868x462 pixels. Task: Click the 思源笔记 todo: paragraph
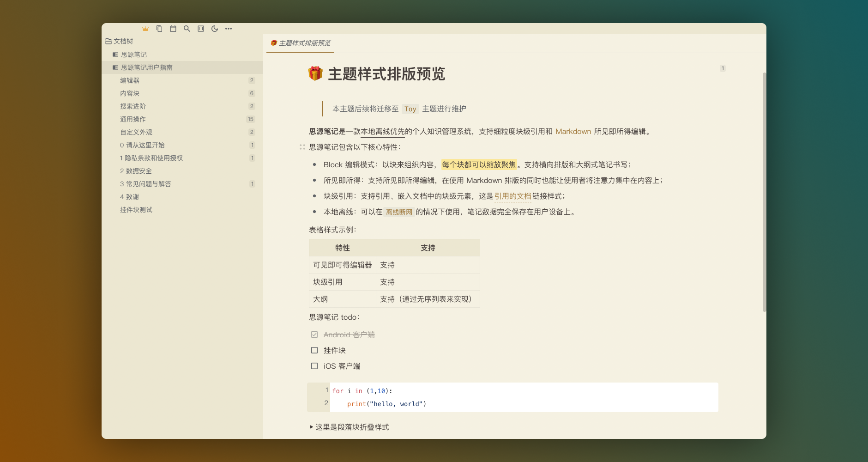click(x=334, y=317)
